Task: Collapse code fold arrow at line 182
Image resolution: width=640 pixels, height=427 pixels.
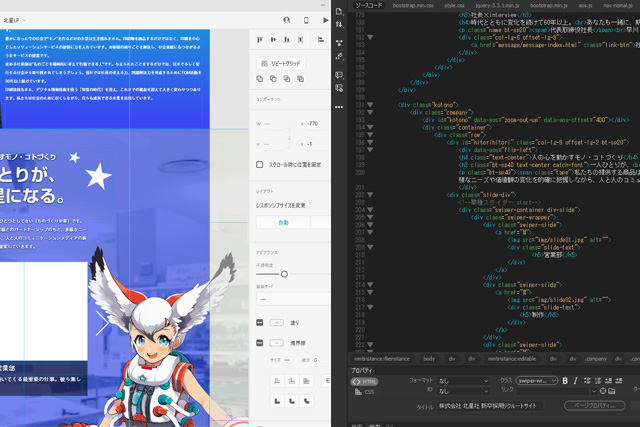Action: click(370, 37)
